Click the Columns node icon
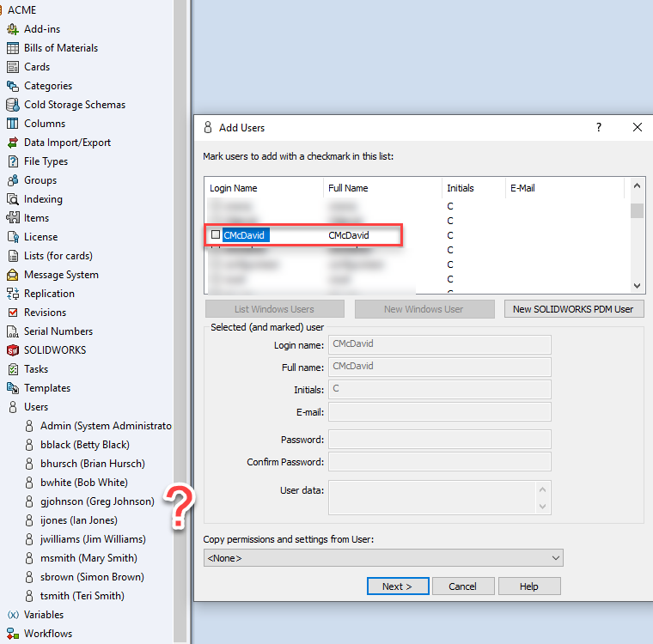Image resolution: width=653 pixels, height=644 pixels. (13, 124)
